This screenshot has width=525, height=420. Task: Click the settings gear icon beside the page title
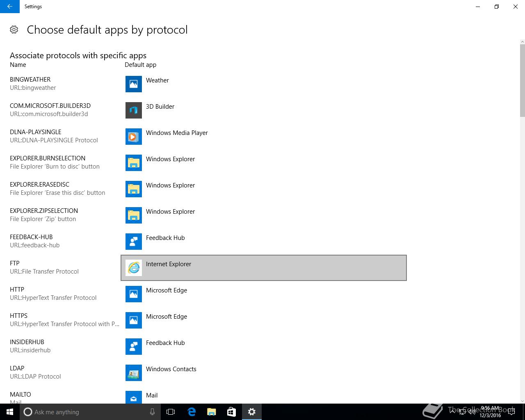click(14, 30)
